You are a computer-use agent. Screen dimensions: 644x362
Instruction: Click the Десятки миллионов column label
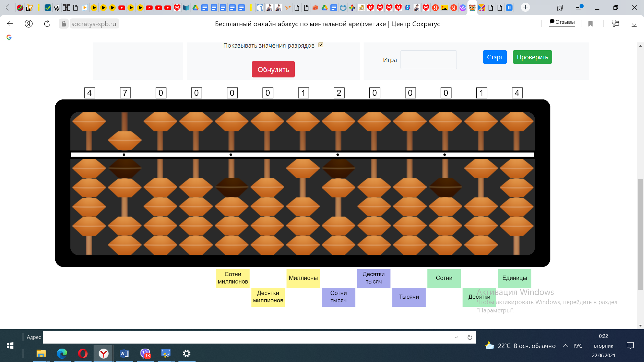click(x=268, y=297)
